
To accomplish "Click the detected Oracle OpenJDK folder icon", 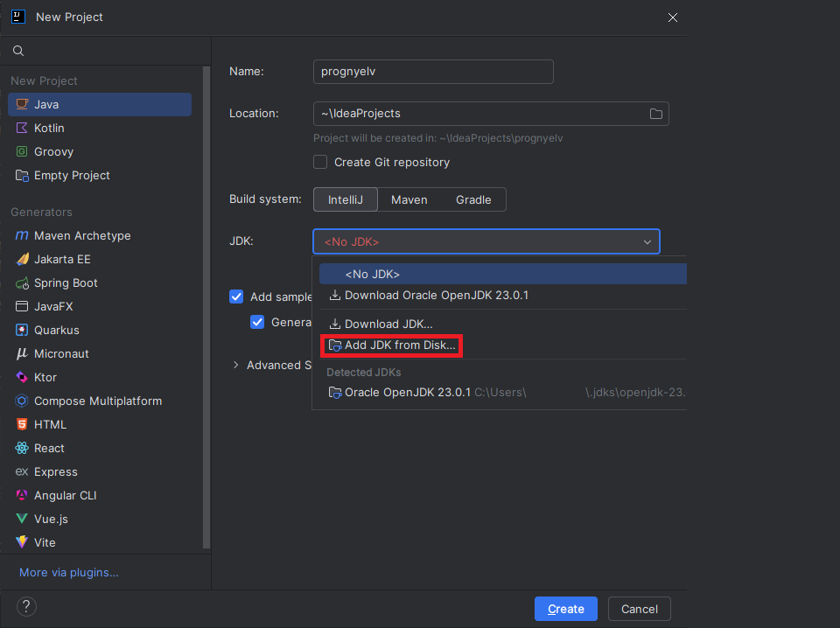I will click(335, 393).
